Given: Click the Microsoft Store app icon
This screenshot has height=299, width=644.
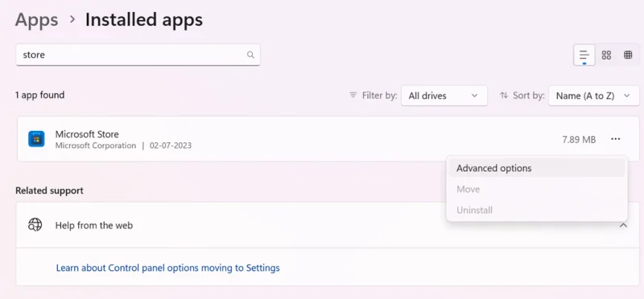Looking at the screenshot, I should [x=36, y=139].
